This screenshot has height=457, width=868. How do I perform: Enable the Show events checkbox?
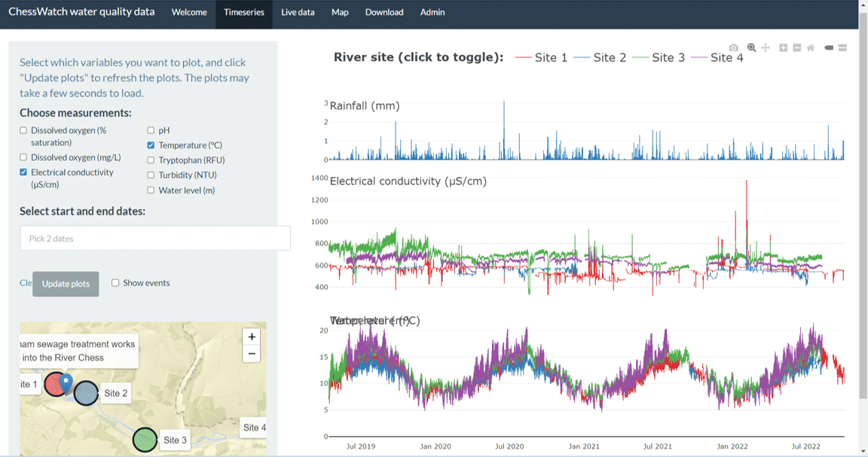pos(115,282)
